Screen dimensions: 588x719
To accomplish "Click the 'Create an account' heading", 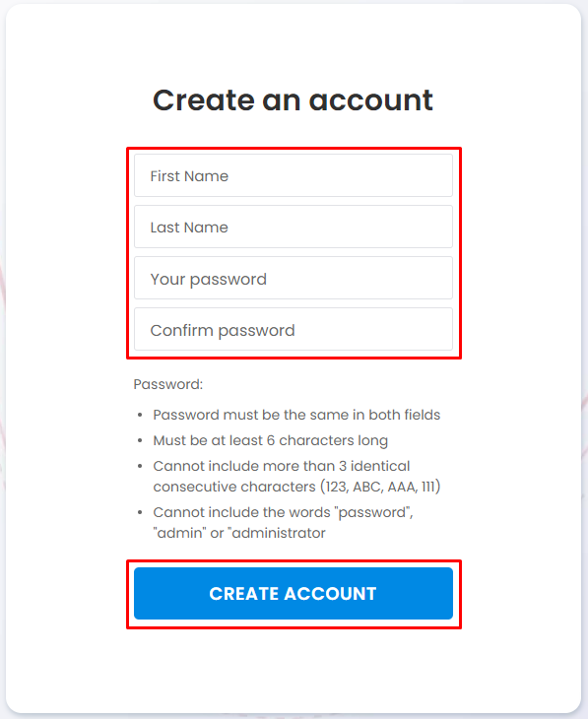I will click(293, 99).
